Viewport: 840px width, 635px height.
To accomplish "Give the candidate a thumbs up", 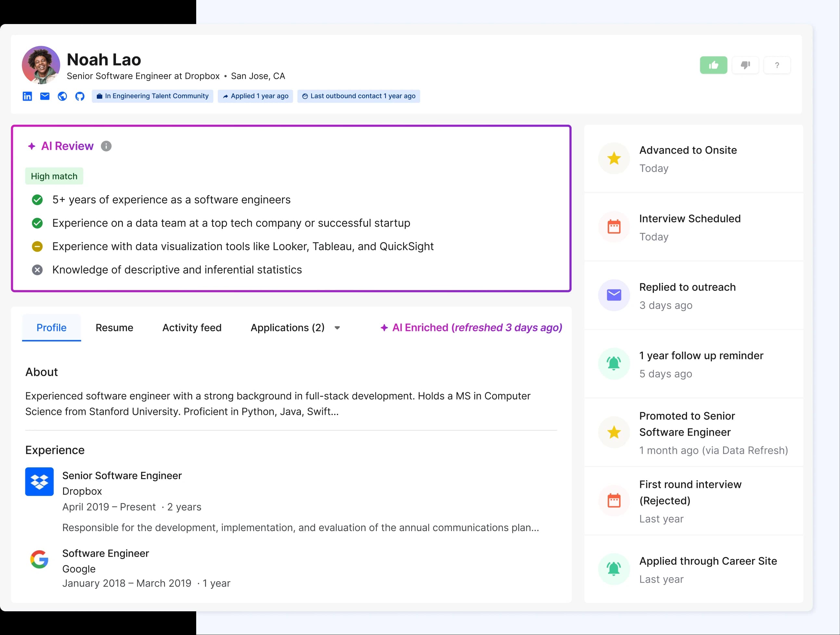I will coord(714,65).
